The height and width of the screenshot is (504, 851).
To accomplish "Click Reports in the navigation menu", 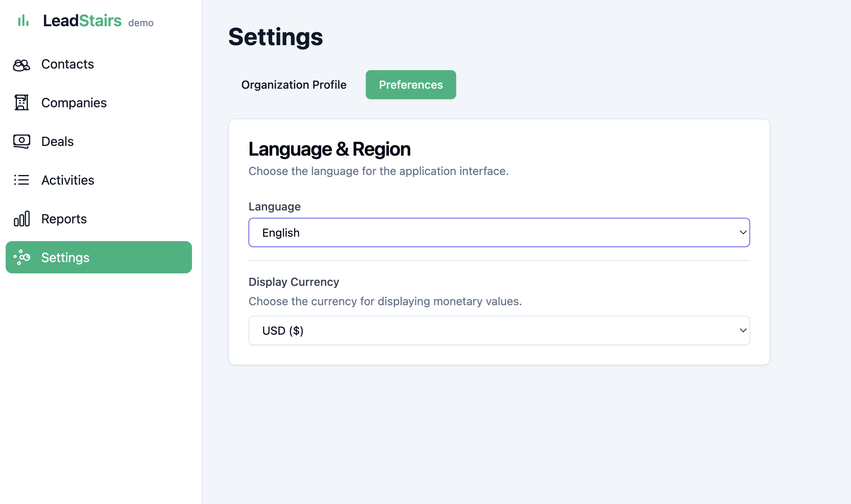I will (64, 219).
